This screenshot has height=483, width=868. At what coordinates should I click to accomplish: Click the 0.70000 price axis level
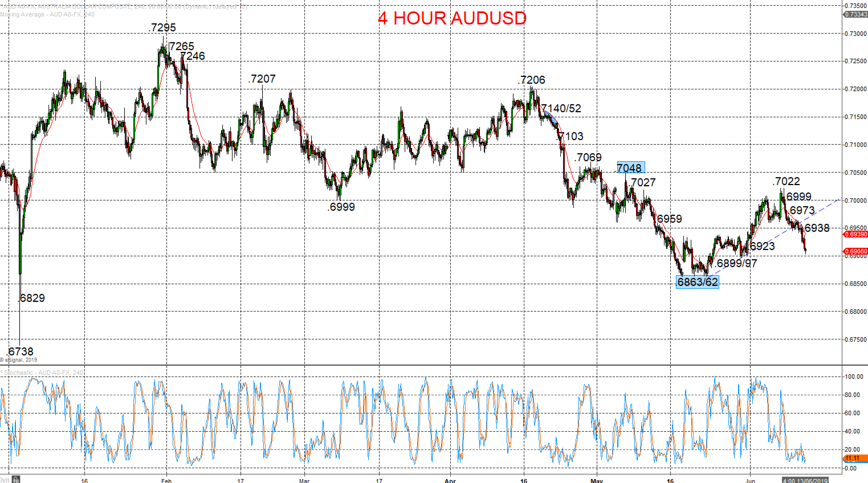pyautogui.click(x=855, y=201)
